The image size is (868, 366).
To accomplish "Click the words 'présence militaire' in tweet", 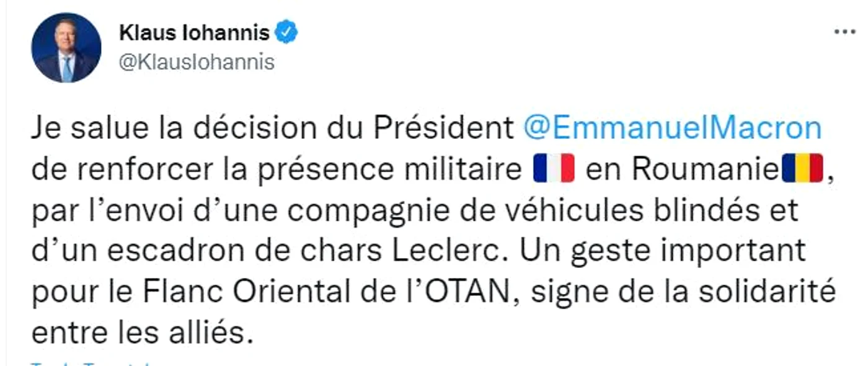I will coord(391,169).
